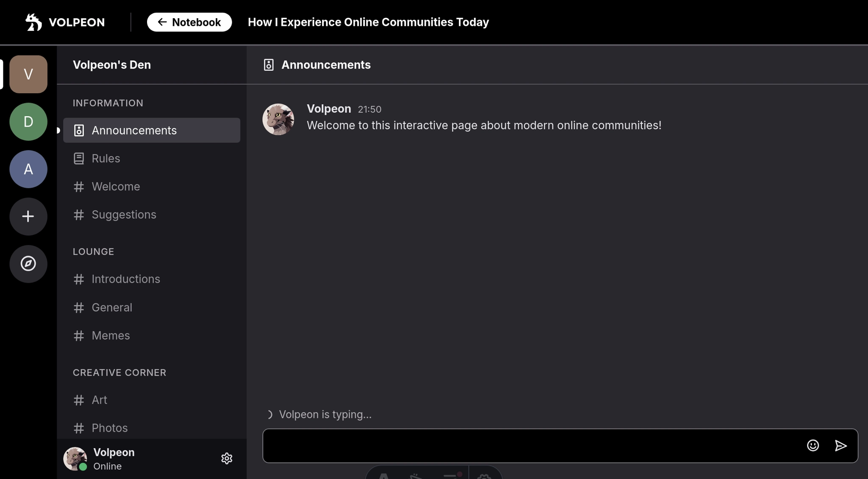The height and width of the screenshot is (479, 868).
Task: Click the explore servers compass icon
Action: pos(28,264)
